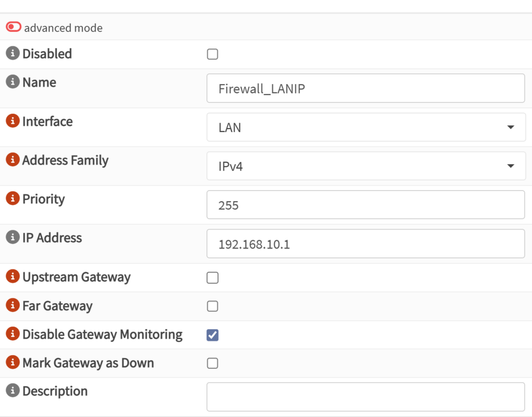The height and width of the screenshot is (417, 532).
Task: Show help for the Interface field
Action: pyautogui.click(x=12, y=121)
